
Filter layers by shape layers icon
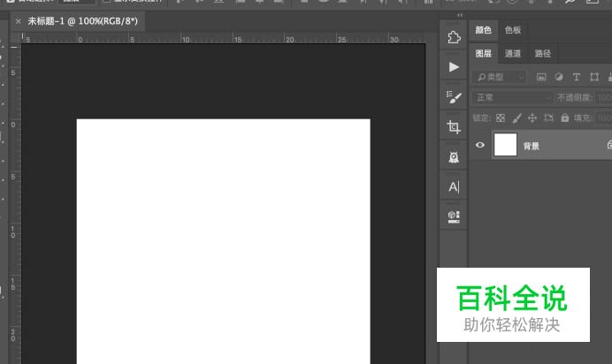pyautogui.click(x=594, y=77)
